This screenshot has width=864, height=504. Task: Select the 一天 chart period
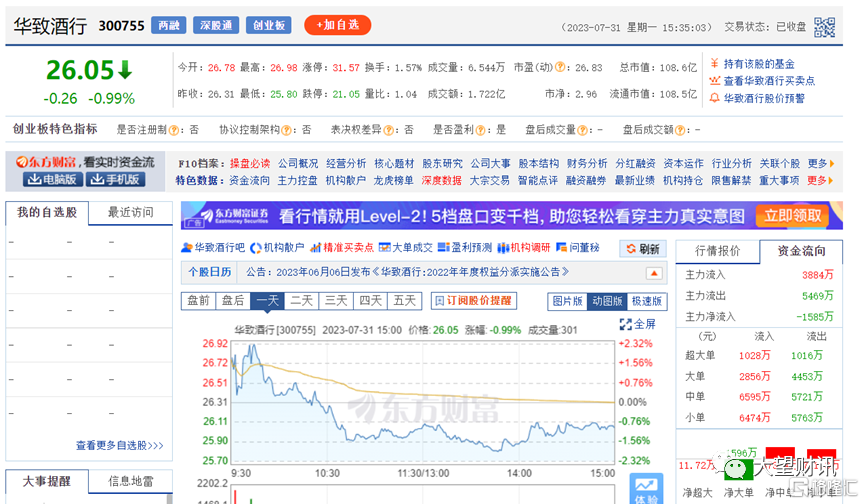(x=267, y=301)
